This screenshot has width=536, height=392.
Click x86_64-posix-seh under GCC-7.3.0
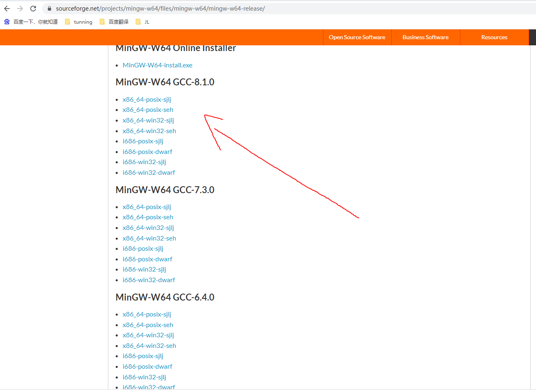tap(148, 217)
